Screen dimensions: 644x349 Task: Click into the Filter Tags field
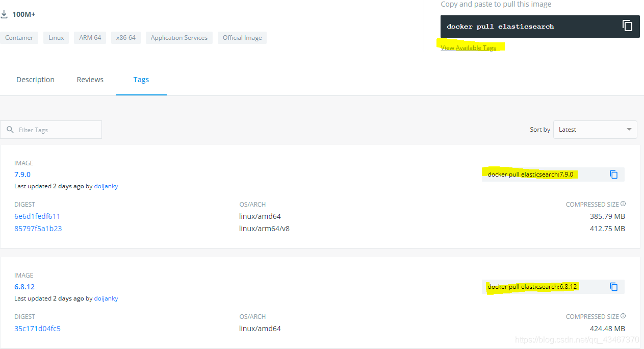point(51,130)
